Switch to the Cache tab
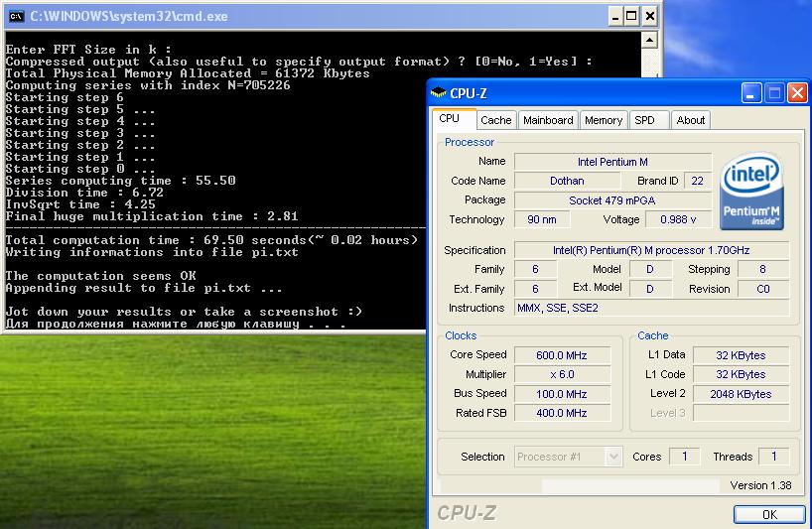 (x=495, y=120)
